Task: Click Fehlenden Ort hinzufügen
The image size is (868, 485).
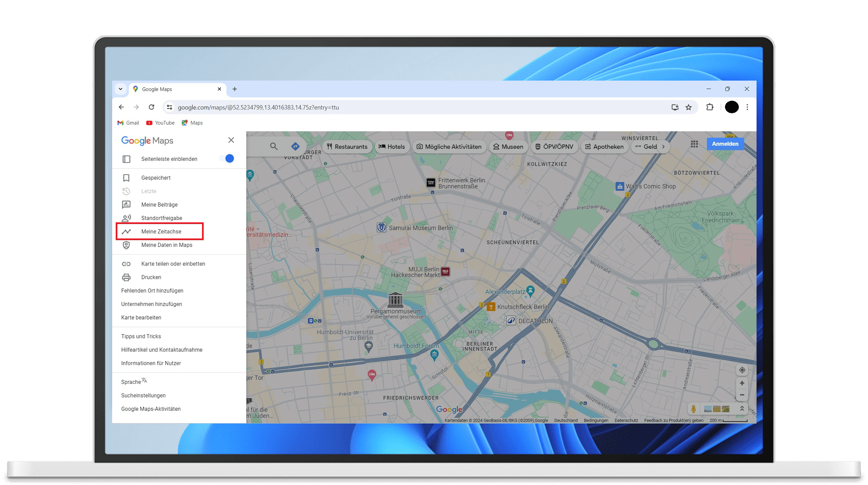Action: click(x=152, y=291)
